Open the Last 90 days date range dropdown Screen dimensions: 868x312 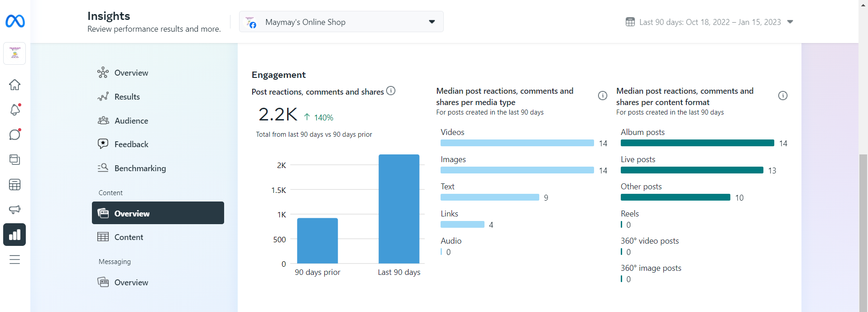[709, 22]
